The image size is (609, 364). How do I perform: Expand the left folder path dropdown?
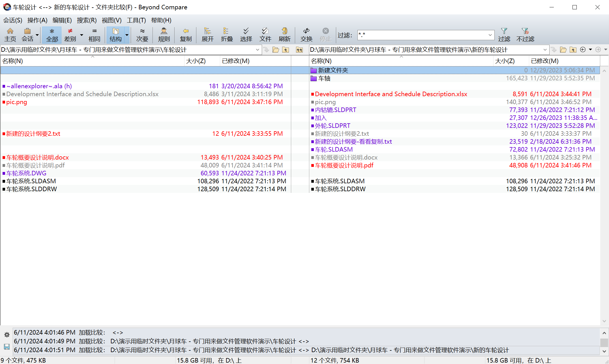pos(257,50)
